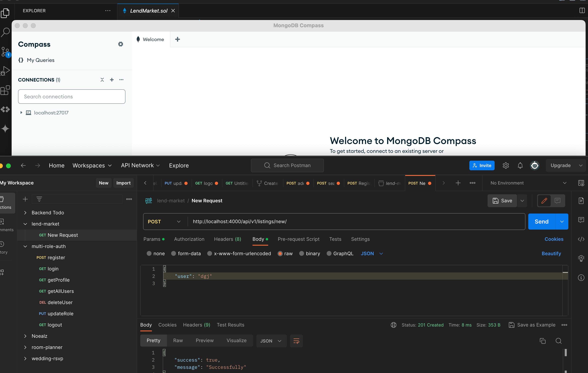This screenshot has width=588, height=373.
Task: Open the Headers (8) request tab
Action: (x=228, y=239)
